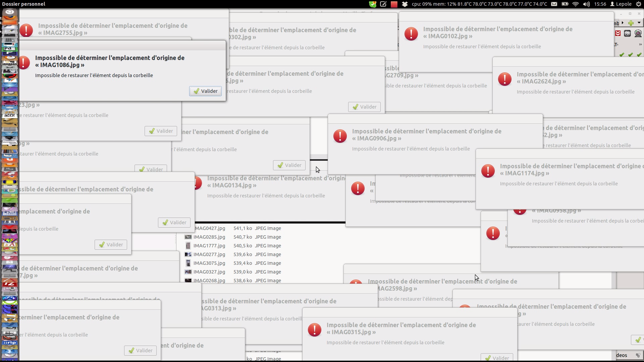Click the red square recorder indicator
Viewport: 644px width, 362px height.
tap(394, 4)
